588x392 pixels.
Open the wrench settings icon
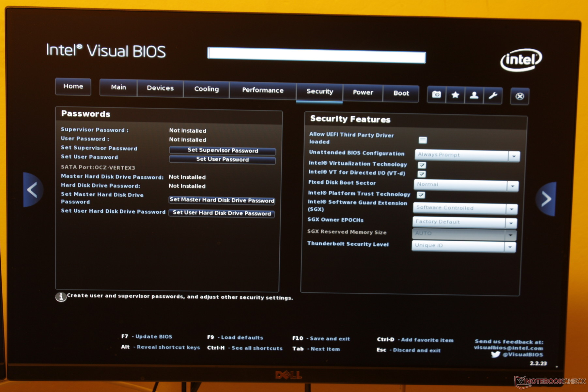pos(493,96)
